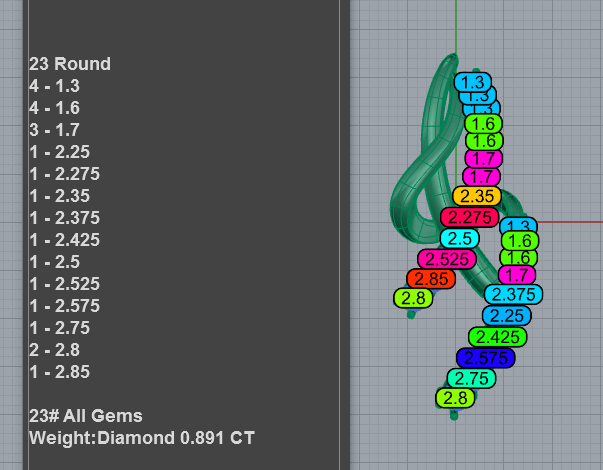
Task: Select the "1 - 2.25" report line
Action: (x=59, y=152)
